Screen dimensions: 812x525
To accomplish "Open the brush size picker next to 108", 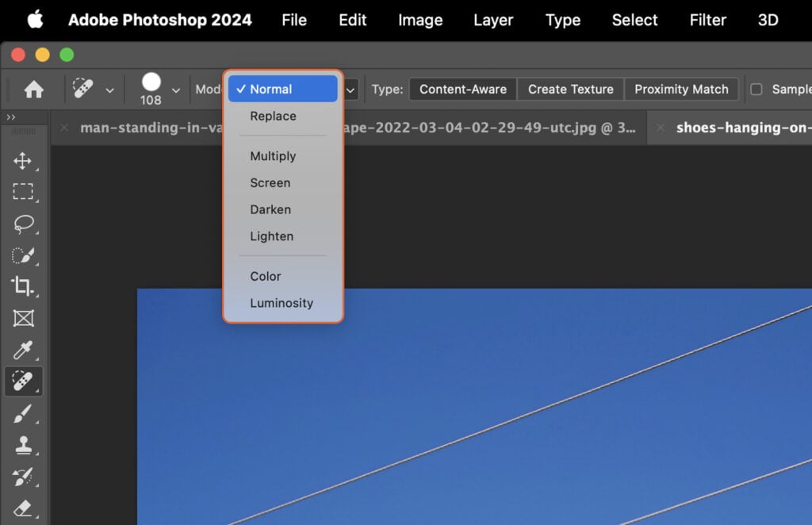I will click(176, 89).
